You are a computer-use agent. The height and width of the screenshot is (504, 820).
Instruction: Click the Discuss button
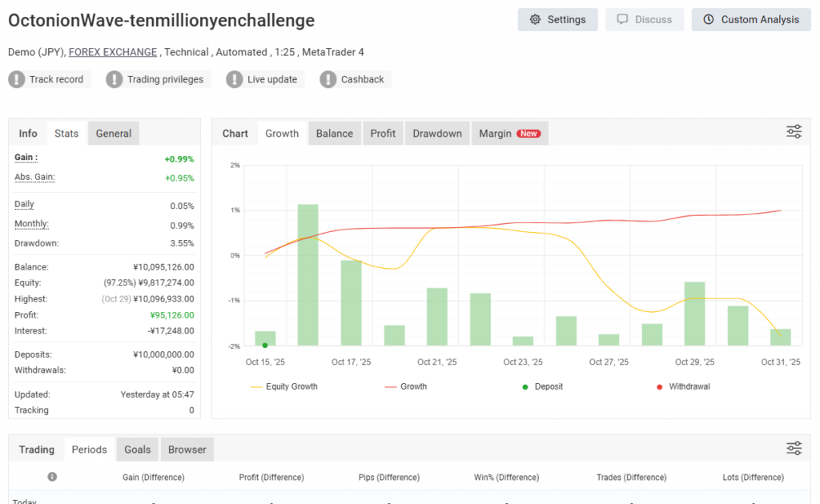click(x=645, y=20)
